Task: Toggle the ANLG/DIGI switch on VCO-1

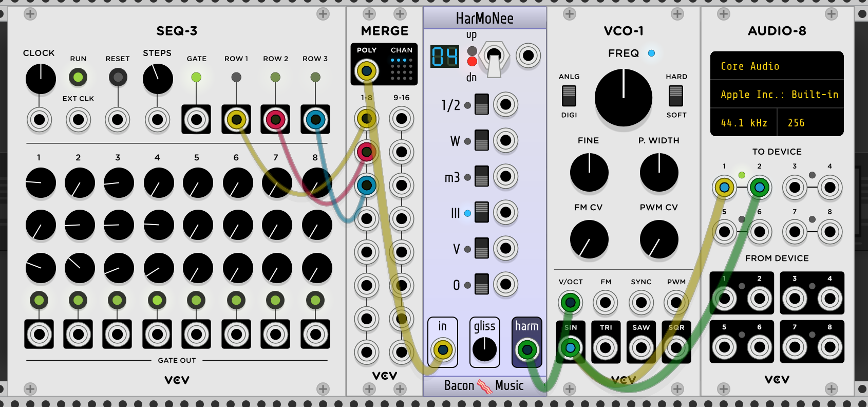Action: [569, 96]
